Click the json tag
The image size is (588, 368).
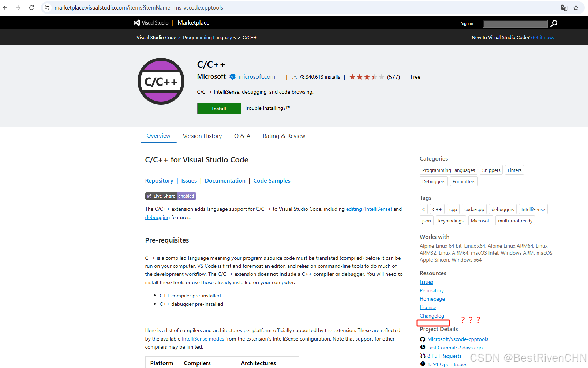[426, 221]
